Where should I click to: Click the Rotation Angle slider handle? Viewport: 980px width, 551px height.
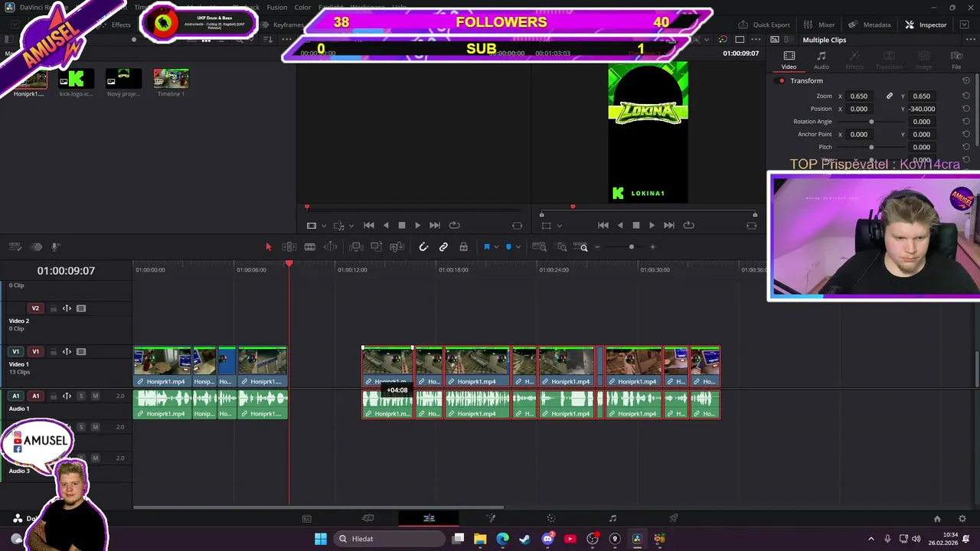tap(871, 122)
